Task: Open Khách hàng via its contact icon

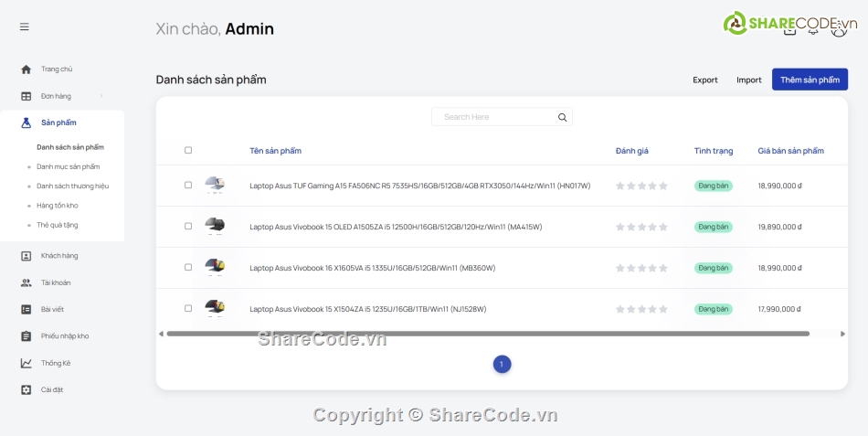Action: coord(26,256)
